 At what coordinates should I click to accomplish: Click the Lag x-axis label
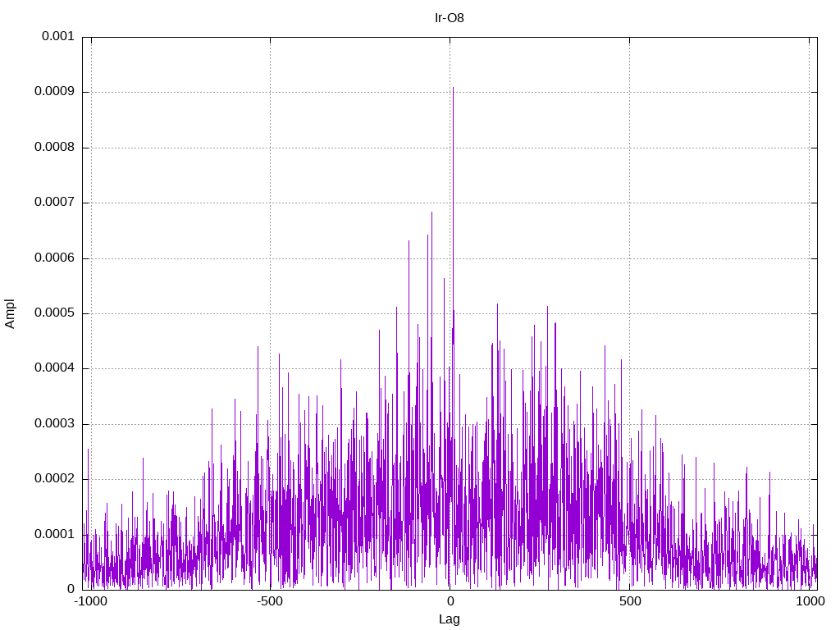pyautogui.click(x=449, y=619)
